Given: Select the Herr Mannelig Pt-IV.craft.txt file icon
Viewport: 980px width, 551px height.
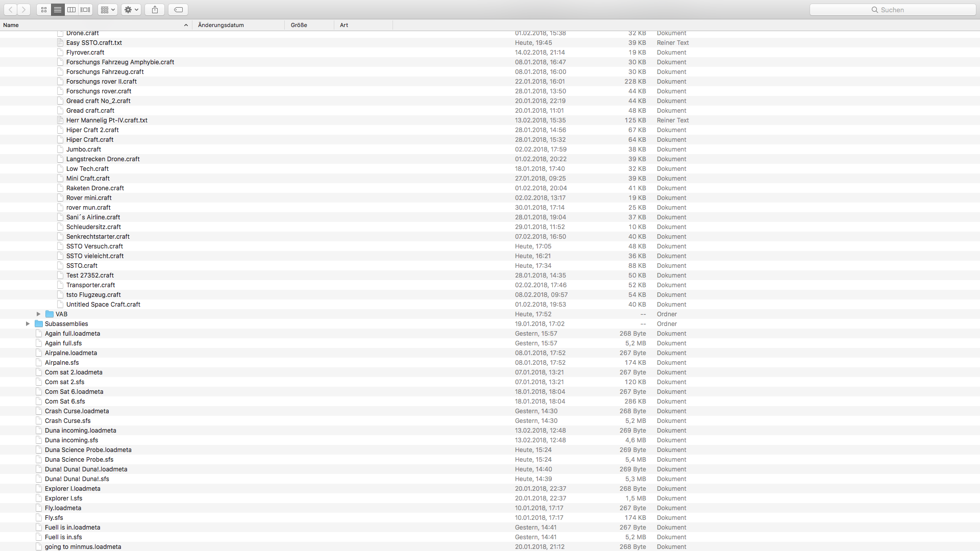Looking at the screenshot, I should [x=60, y=120].
